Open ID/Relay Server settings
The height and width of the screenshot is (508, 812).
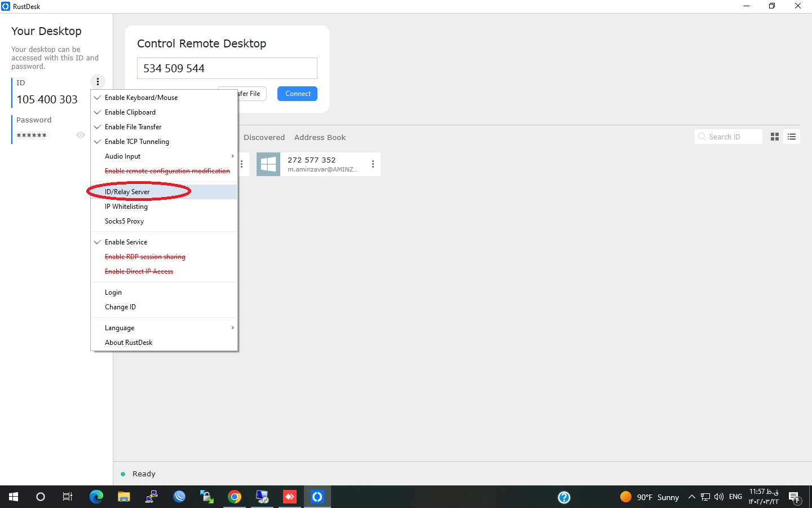pyautogui.click(x=127, y=192)
